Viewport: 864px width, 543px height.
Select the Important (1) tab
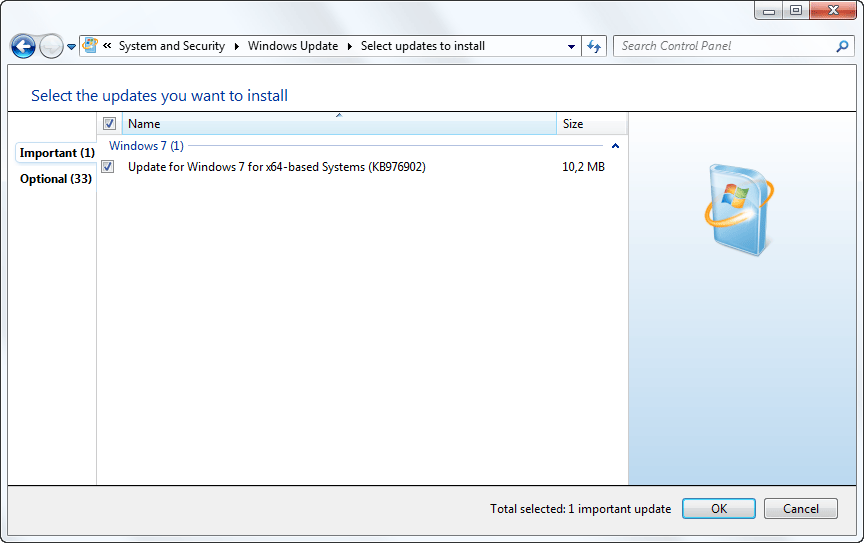coord(57,153)
